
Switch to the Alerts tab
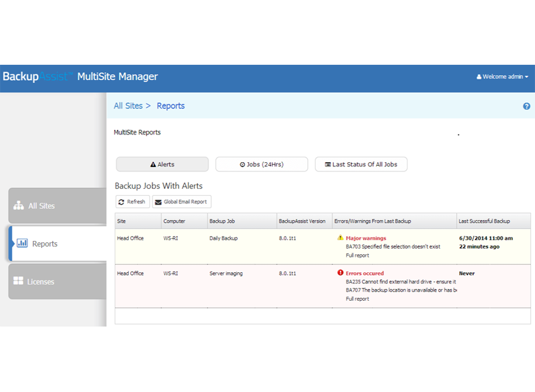pyautogui.click(x=162, y=164)
